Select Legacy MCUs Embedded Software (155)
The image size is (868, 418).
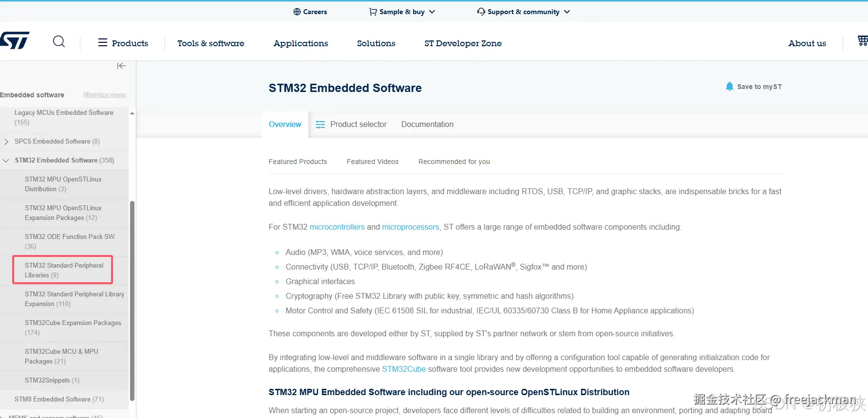coord(64,118)
